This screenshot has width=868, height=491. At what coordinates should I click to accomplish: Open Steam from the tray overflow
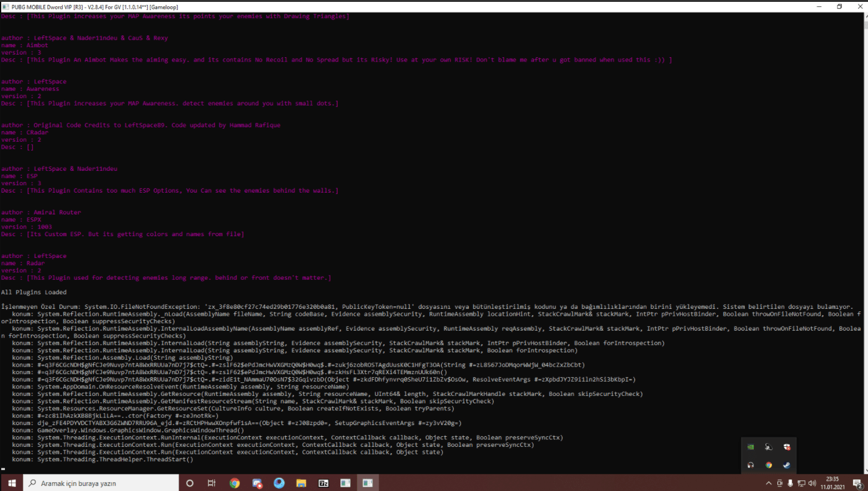tap(787, 464)
